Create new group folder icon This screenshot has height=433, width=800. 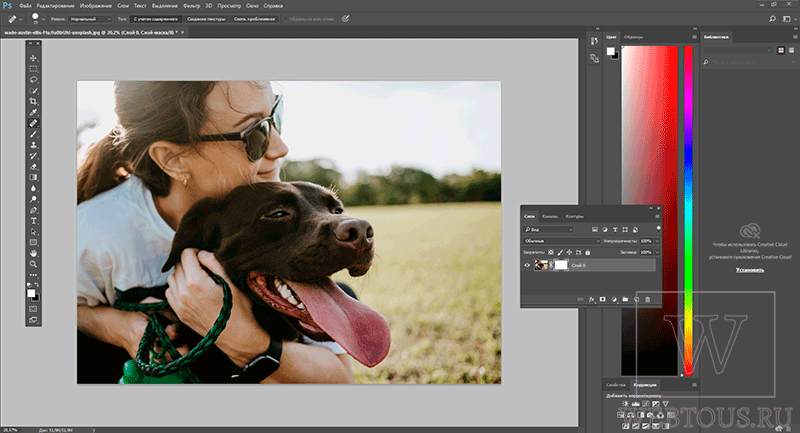pos(625,299)
